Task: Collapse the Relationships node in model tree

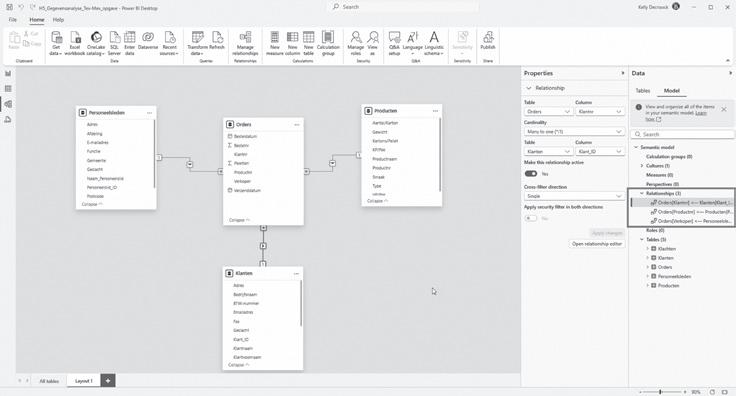Action: pyautogui.click(x=642, y=193)
